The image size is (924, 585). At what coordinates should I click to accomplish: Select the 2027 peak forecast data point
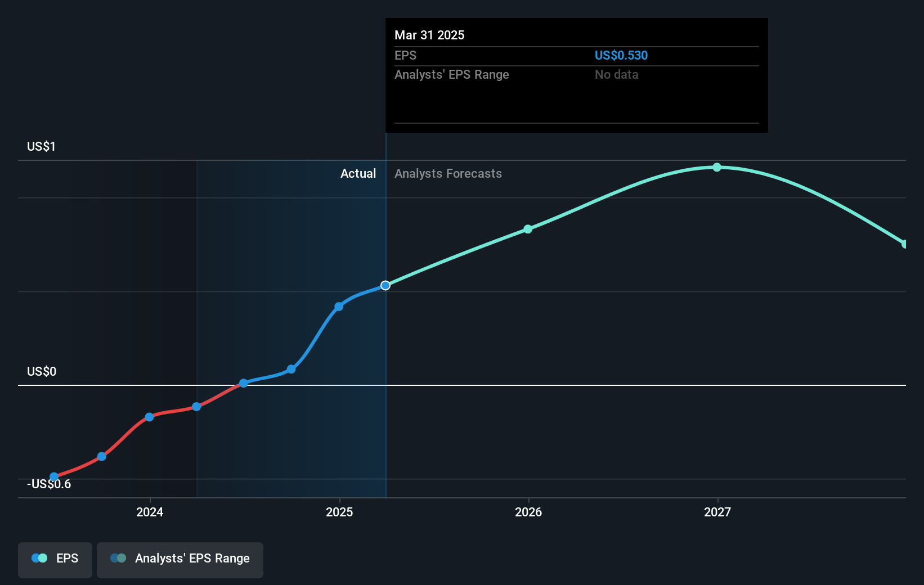coord(717,167)
